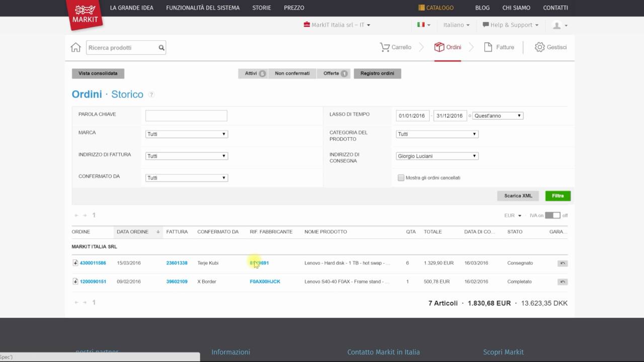Open the user profile icon menu
This screenshot has height=362, width=644.
coord(559,25)
